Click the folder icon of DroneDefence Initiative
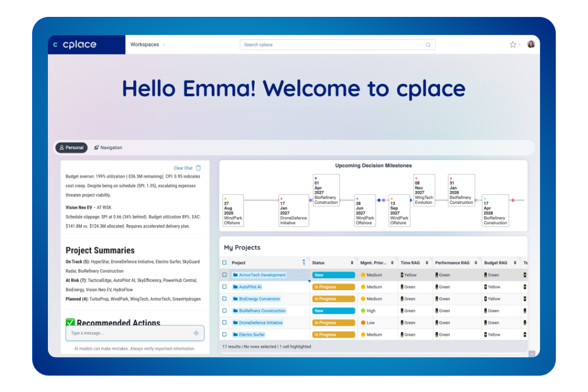 tap(236, 323)
